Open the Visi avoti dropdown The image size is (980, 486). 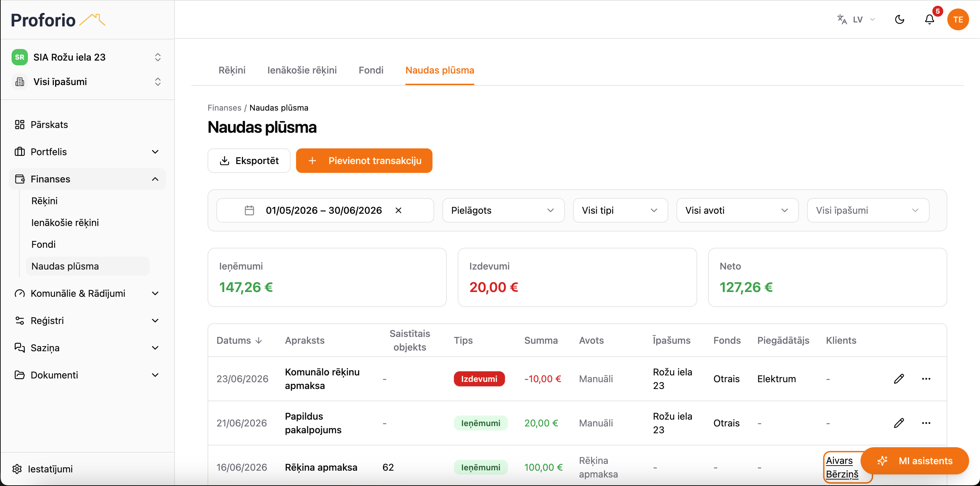coord(737,210)
